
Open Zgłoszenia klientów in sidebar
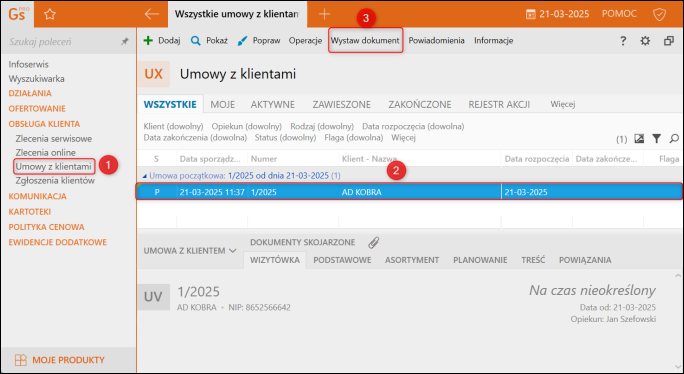(55, 181)
